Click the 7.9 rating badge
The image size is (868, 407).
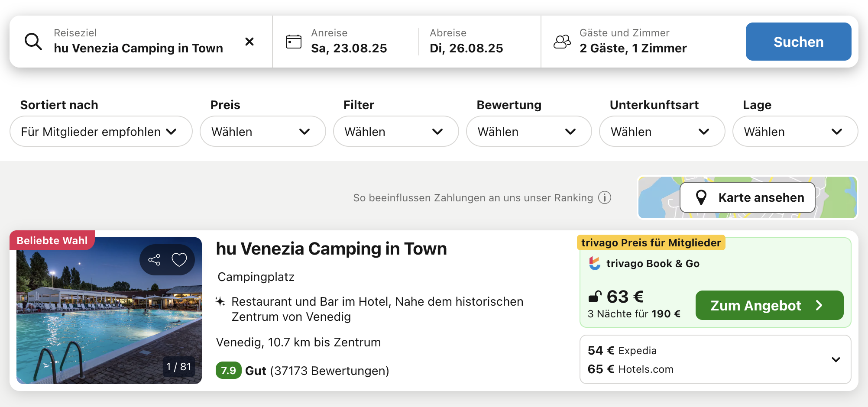[x=228, y=371]
